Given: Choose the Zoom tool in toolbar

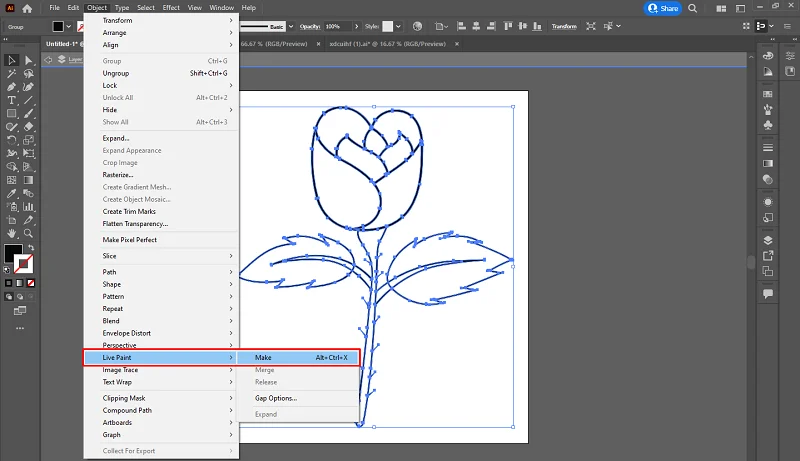Looking at the screenshot, I should pos(28,234).
